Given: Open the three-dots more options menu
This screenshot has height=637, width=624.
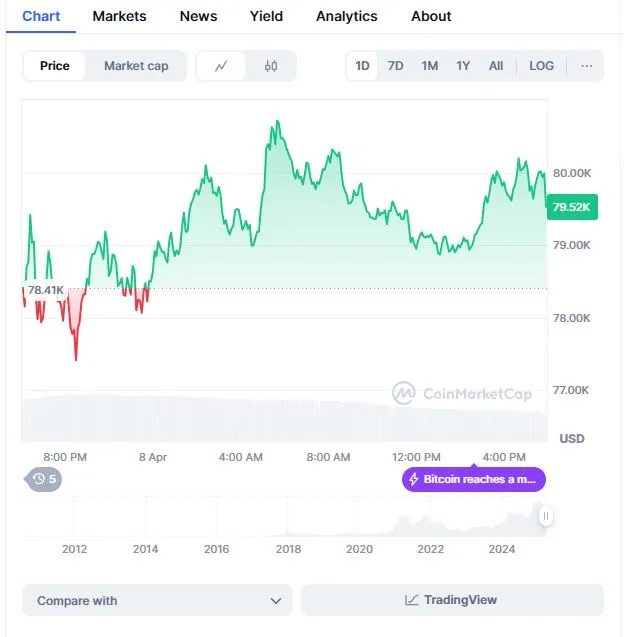Looking at the screenshot, I should [586, 66].
